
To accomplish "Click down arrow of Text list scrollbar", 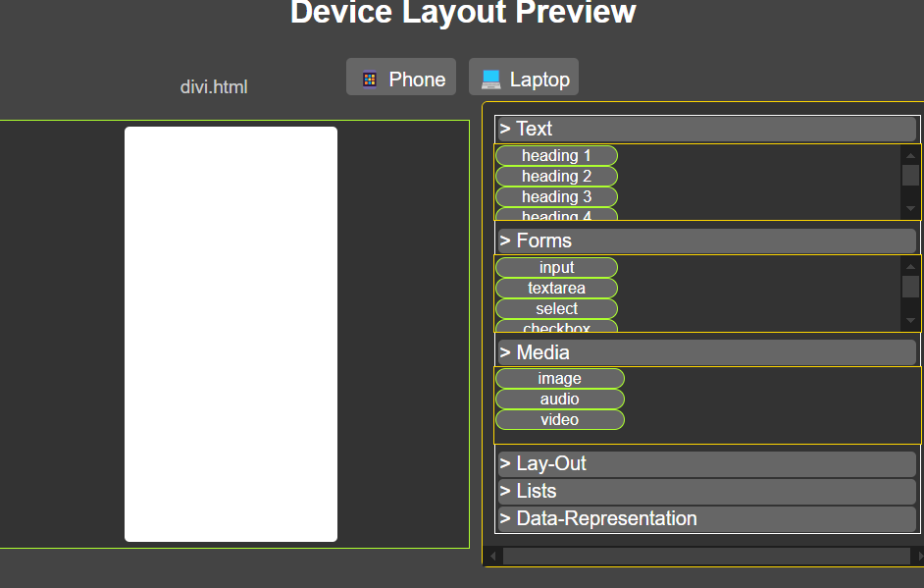I will (910, 209).
